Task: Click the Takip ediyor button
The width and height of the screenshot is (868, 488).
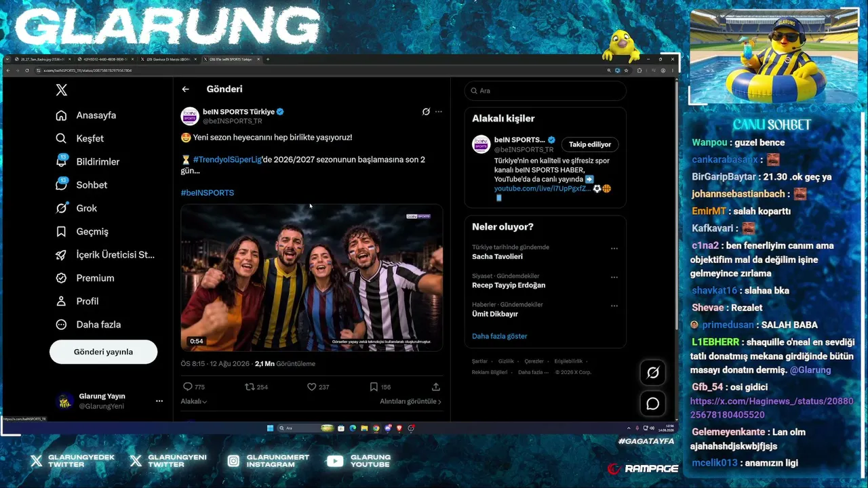Action: tap(590, 144)
